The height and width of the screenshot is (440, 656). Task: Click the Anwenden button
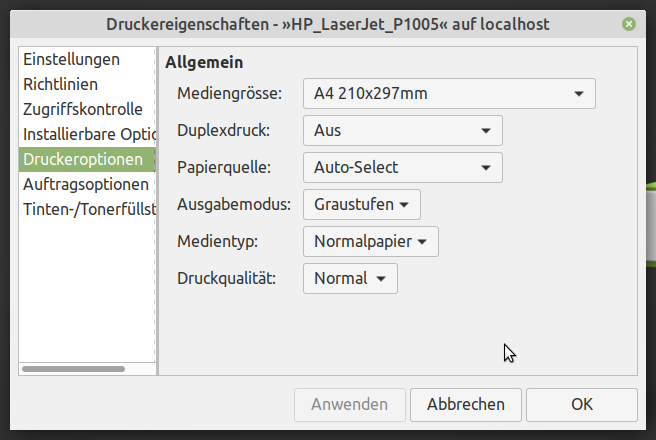coord(350,404)
